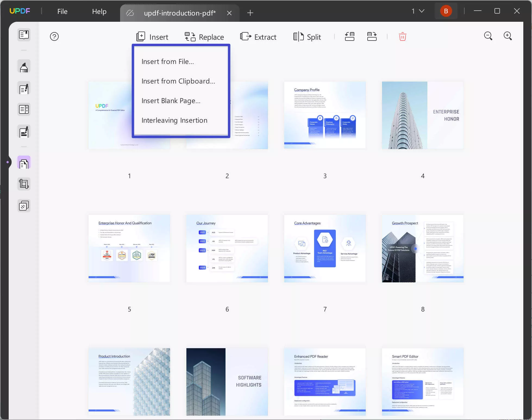Click the digital signature tool icon

tap(23, 131)
